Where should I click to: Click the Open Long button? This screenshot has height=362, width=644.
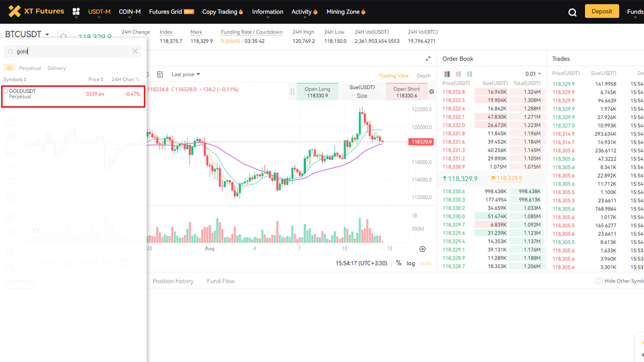[318, 92]
